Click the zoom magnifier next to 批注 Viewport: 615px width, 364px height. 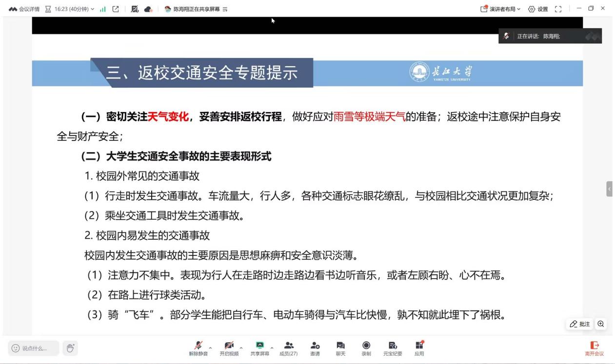tap(600, 324)
